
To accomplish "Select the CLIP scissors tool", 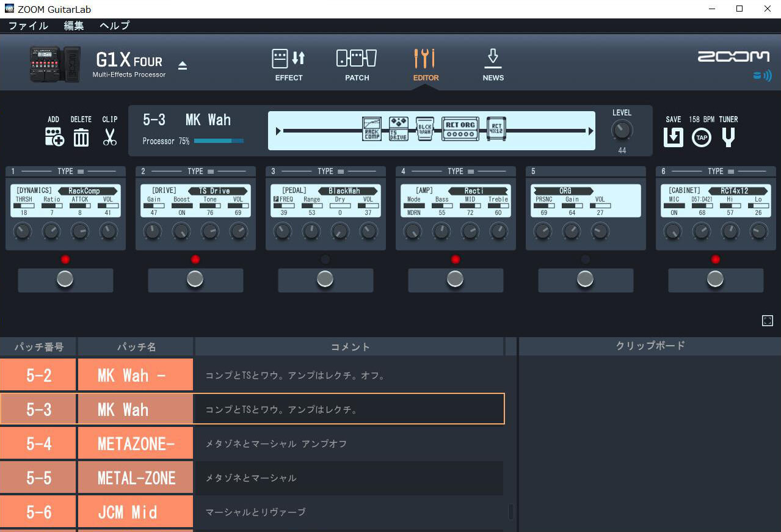I will tap(109, 137).
